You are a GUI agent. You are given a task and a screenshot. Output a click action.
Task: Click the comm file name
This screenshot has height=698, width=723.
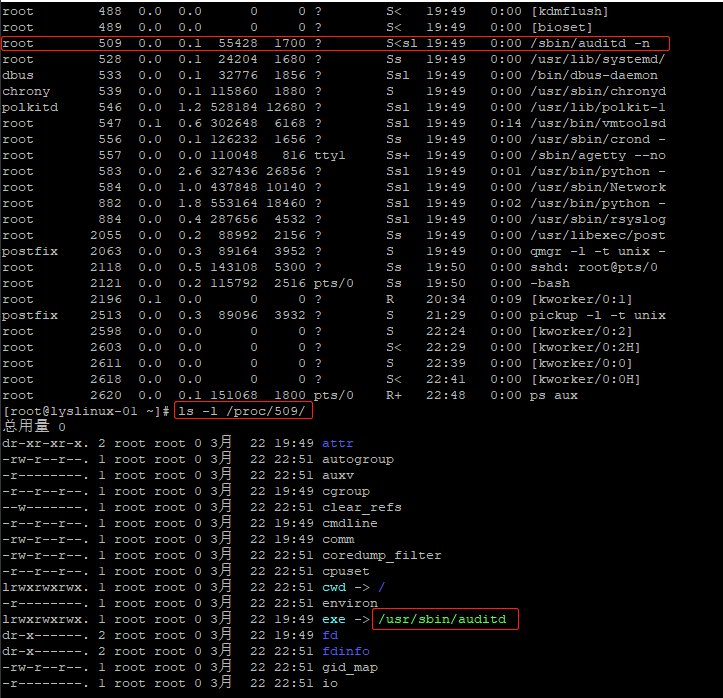pos(338,539)
